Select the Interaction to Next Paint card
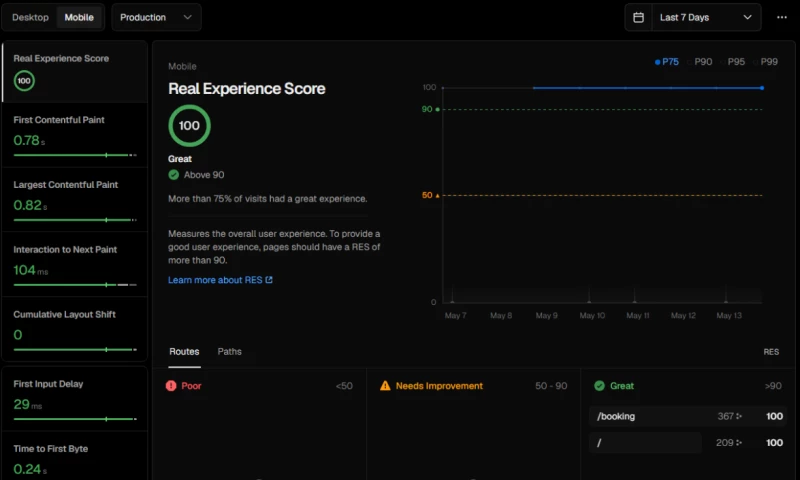The image size is (800, 480). (75, 265)
